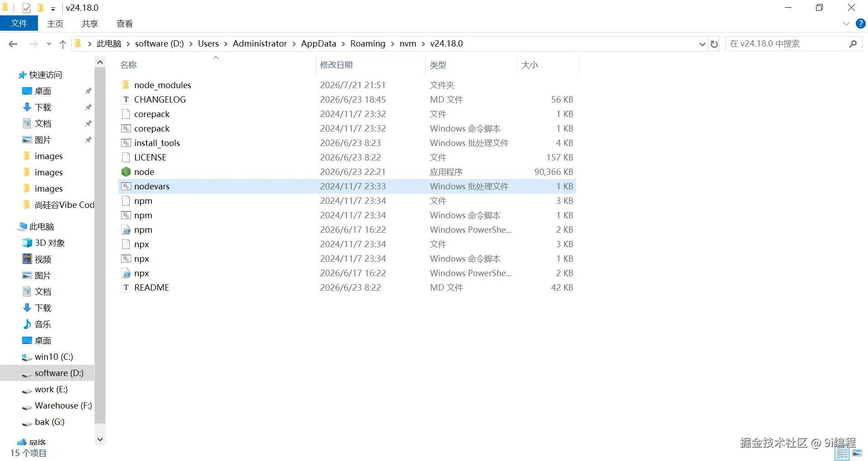Click navigation pane scroll down arrow
The image size is (868, 461).
[100, 439]
